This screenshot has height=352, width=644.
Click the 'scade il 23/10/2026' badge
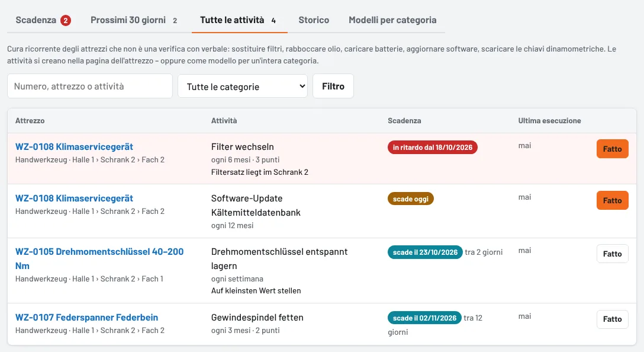425,252
